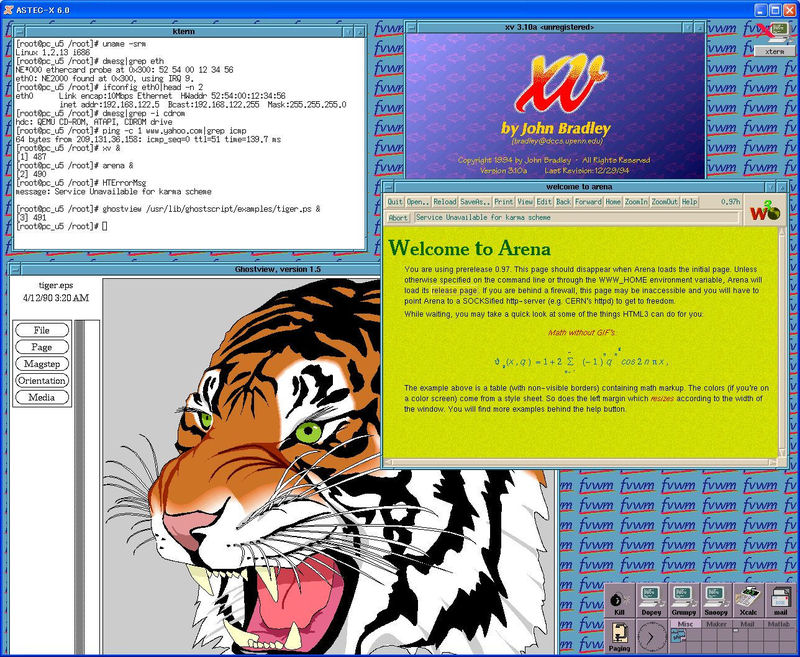Click 'hdc: QEMU CD-ROM, ATAPI, CDROM drive' line
This screenshot has width=800, height=657.
pyautogui.click(x=94, y=122)
